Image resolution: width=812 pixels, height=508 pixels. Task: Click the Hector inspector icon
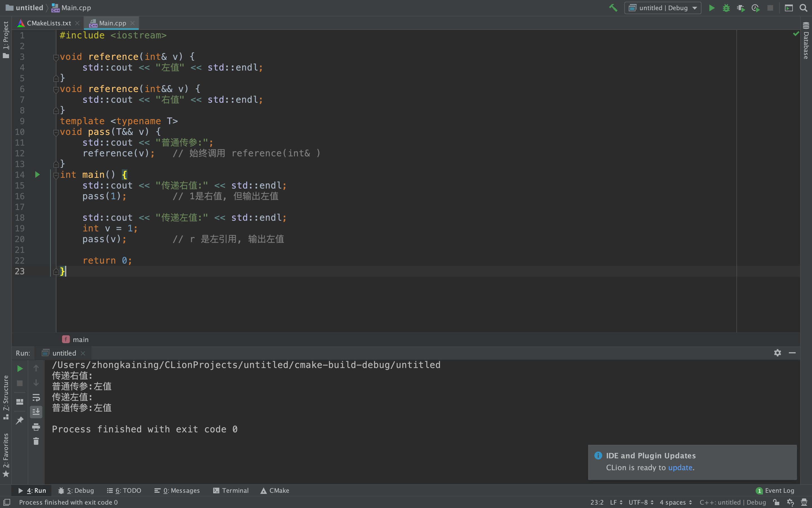pos(804,502)
